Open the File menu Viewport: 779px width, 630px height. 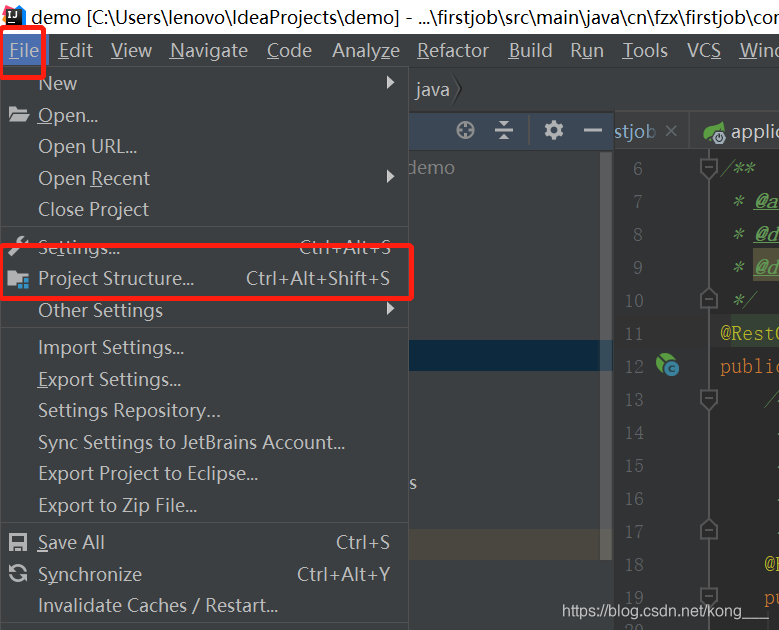click(24, 51)
